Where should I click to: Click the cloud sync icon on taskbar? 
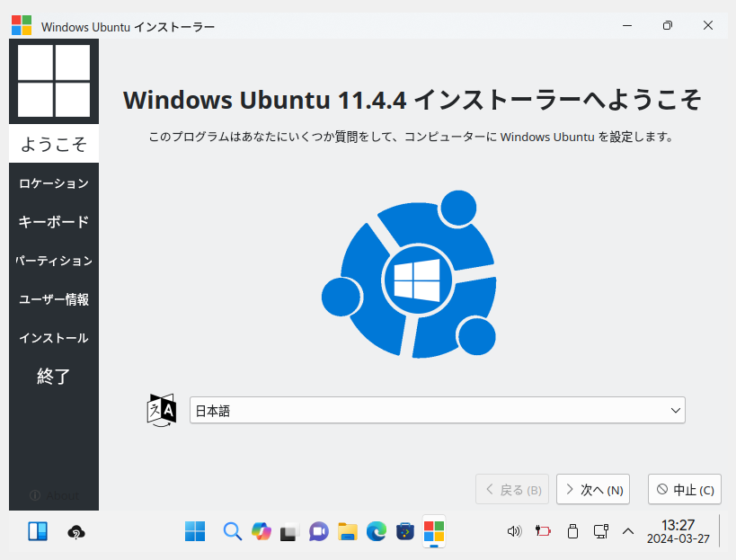[x=76, y=532]
